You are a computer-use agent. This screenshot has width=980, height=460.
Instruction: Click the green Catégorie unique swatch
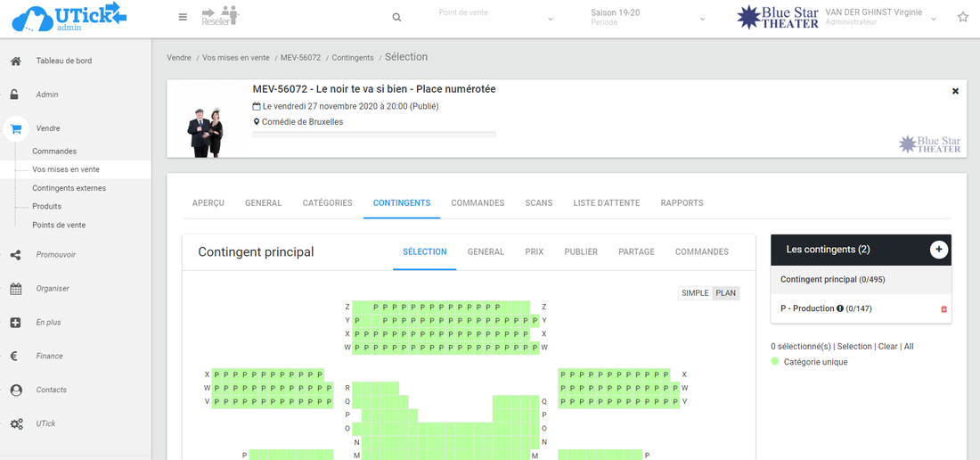(x=775, y=362)
